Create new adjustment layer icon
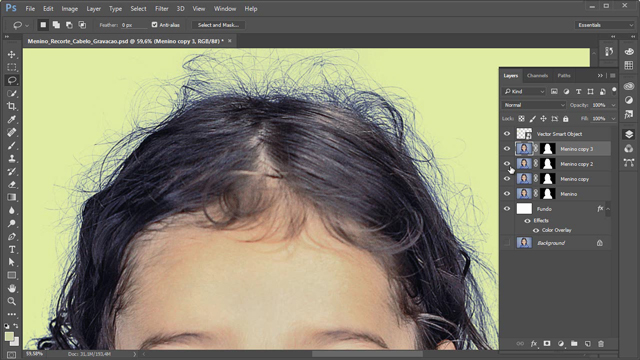Screen dimensions: 640x360 [560, 344]
